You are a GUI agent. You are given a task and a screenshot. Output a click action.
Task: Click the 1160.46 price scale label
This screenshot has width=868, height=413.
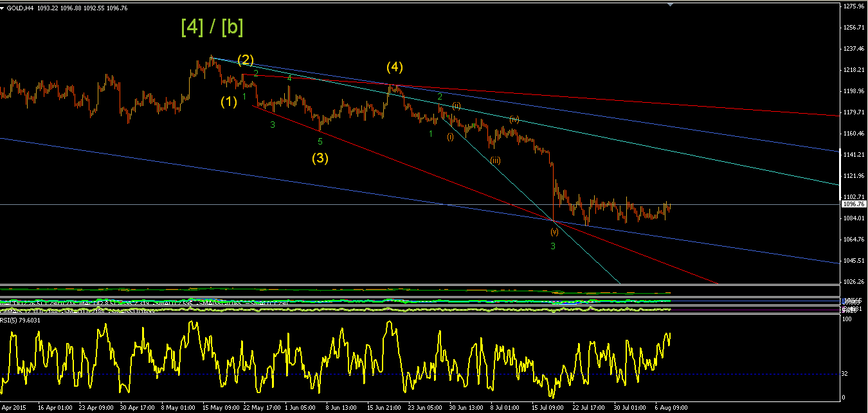tap(853, 134)
